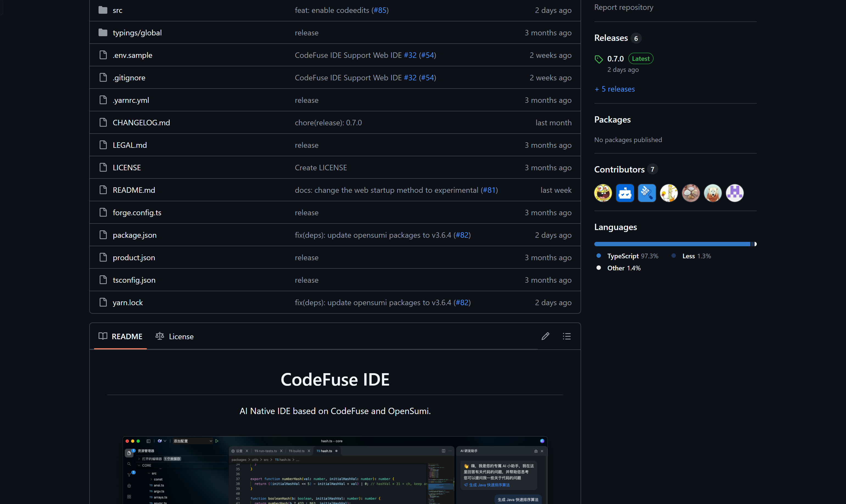This screenshot has height=504, width=846.
Task: Click the blue tag/release icon next to 0.7.0
Action: click(598, 59)
